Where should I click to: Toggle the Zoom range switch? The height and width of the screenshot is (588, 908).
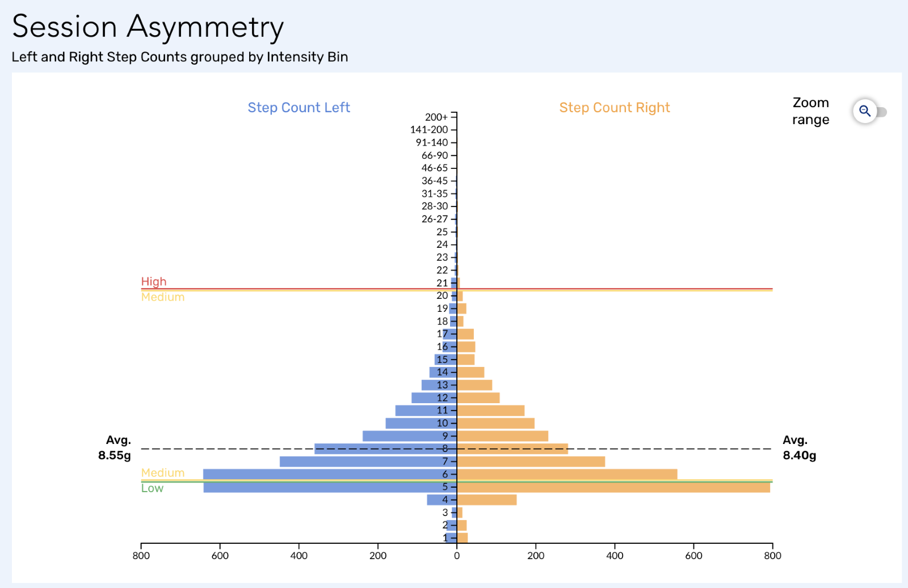pos(870,111)
